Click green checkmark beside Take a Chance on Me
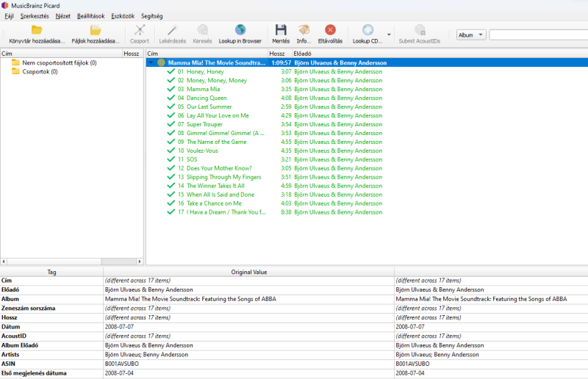The image size is (588, 379). point(171,203)
